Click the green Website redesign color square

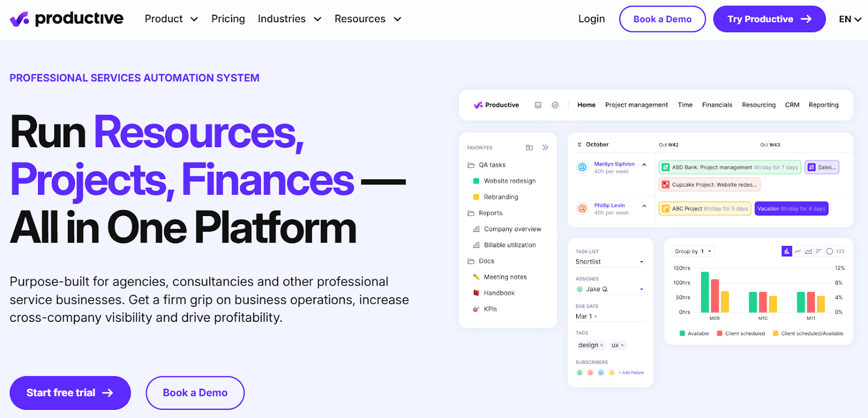476,181
